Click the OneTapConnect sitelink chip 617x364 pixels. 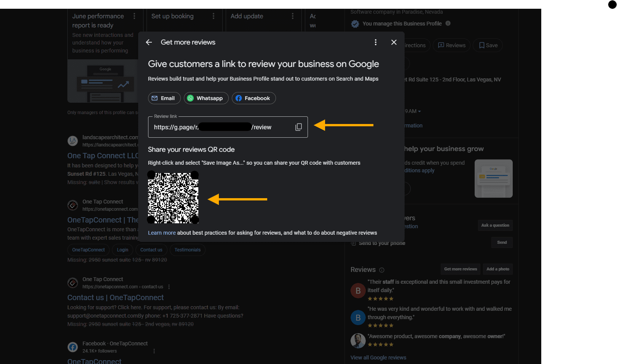(88, 250)
